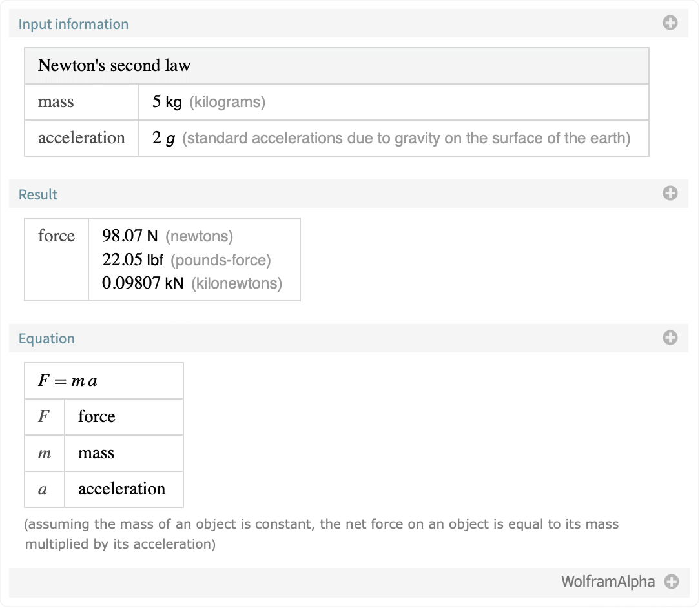Image resolution: width=700 pixels, height=608 pixels.
Task: Click the Newton's second law title
Action: pos(114,66)
